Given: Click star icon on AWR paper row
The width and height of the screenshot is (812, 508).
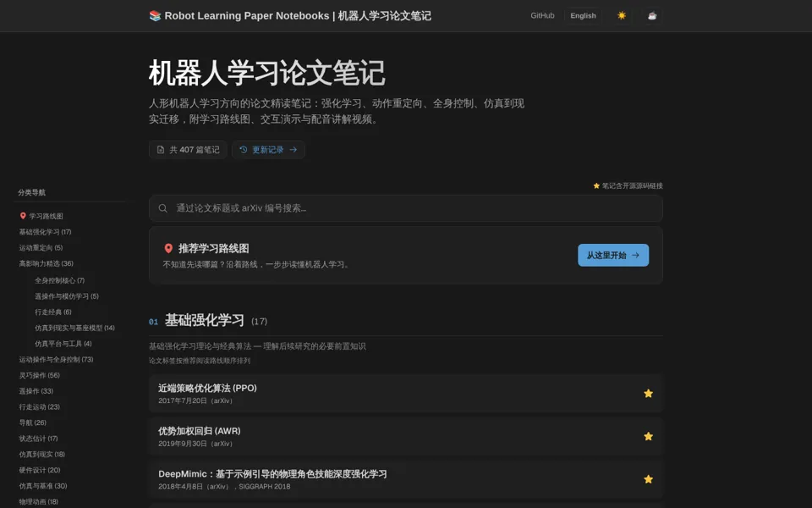Looking at the screenshot, I should (648, 437).
